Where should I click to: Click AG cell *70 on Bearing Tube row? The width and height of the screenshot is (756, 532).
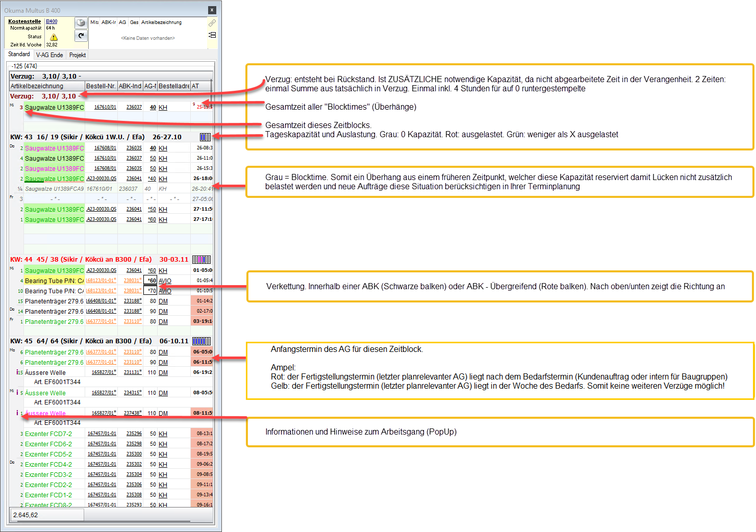coord(150,291)
